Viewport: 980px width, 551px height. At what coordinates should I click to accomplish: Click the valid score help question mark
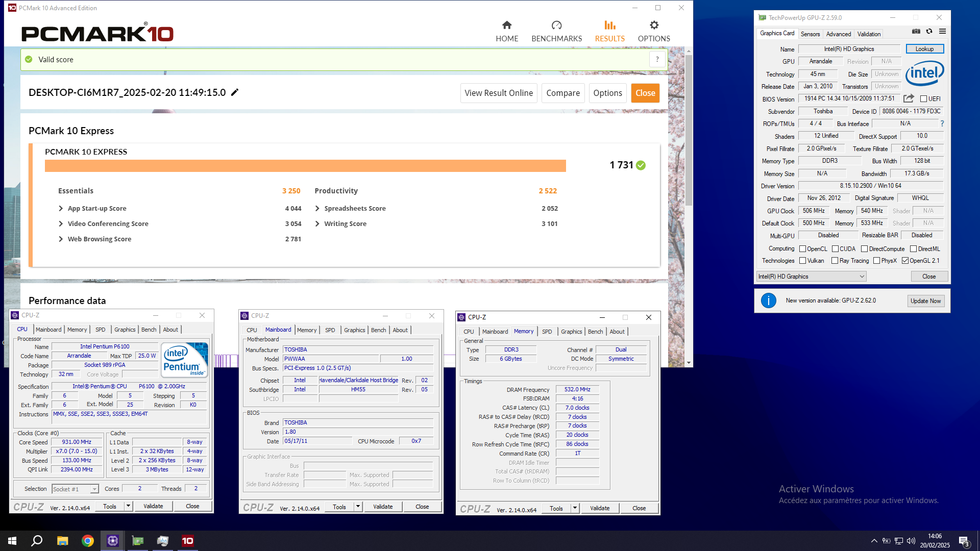[x=657, y=59]
